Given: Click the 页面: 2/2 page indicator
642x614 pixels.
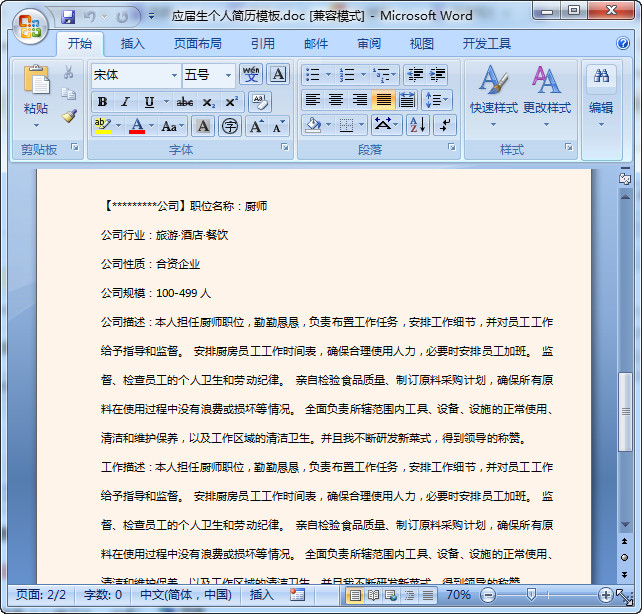Looking at the screenshot, I should pyautogui.click(x=41, y=594).
